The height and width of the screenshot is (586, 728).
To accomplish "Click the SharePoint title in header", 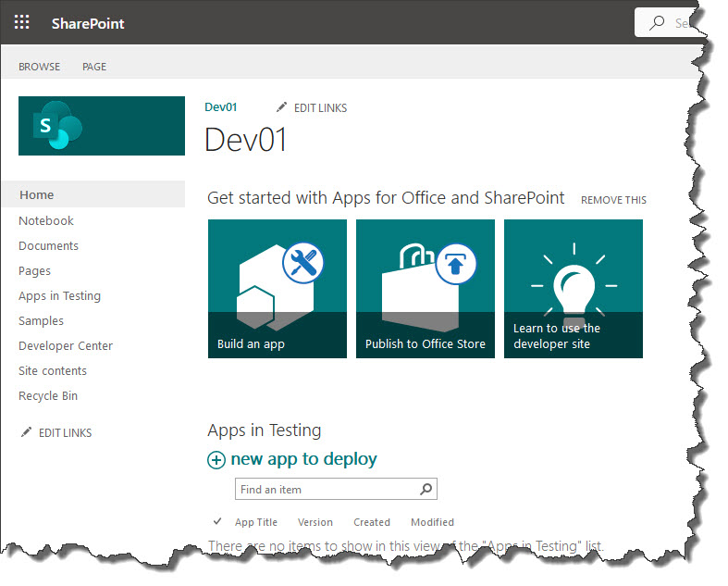I will tap(88, 23).
